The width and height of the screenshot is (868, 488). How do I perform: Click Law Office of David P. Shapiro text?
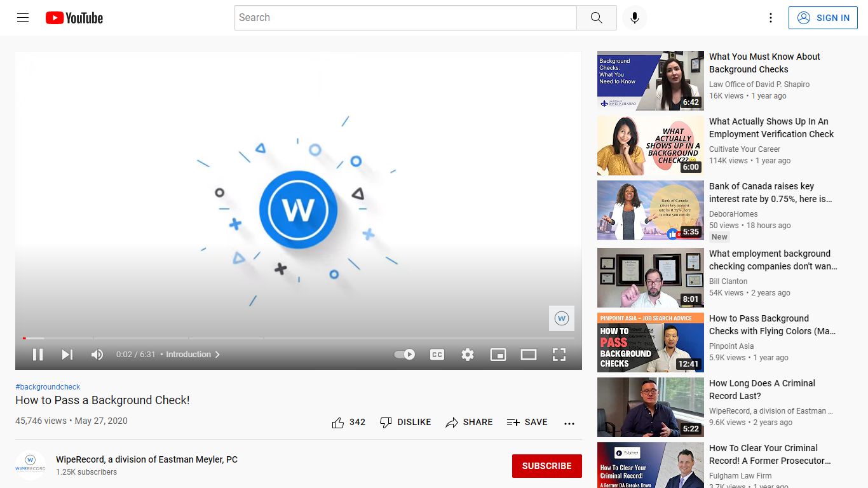point(759,85)
